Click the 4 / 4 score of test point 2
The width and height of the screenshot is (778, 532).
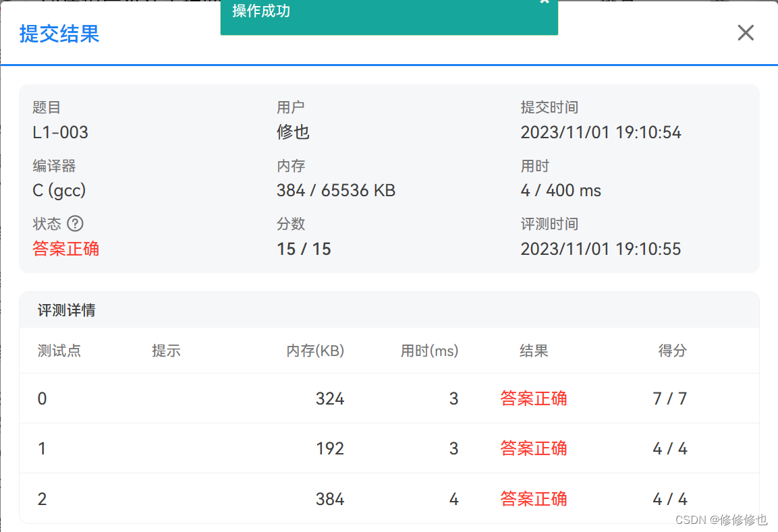pos(670,499)
